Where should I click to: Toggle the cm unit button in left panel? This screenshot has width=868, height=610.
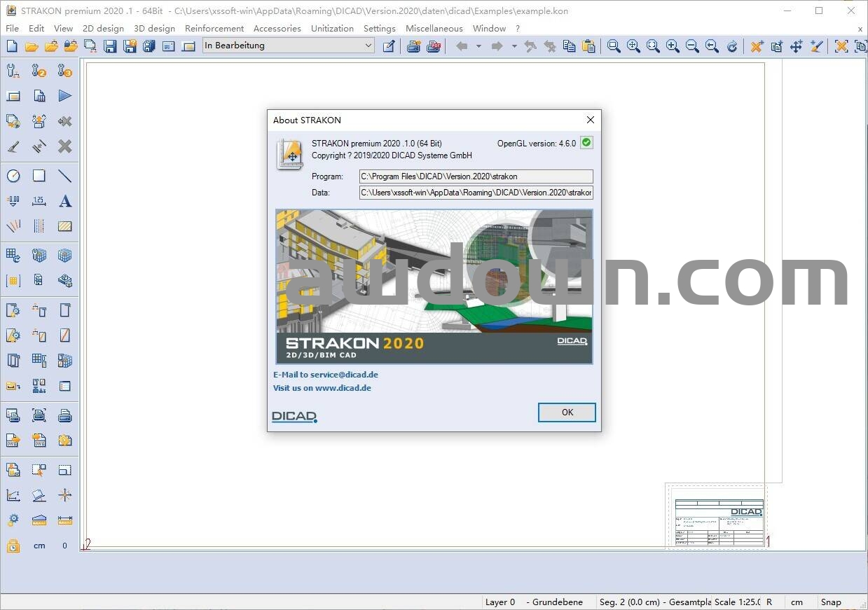tap(39, 546)
